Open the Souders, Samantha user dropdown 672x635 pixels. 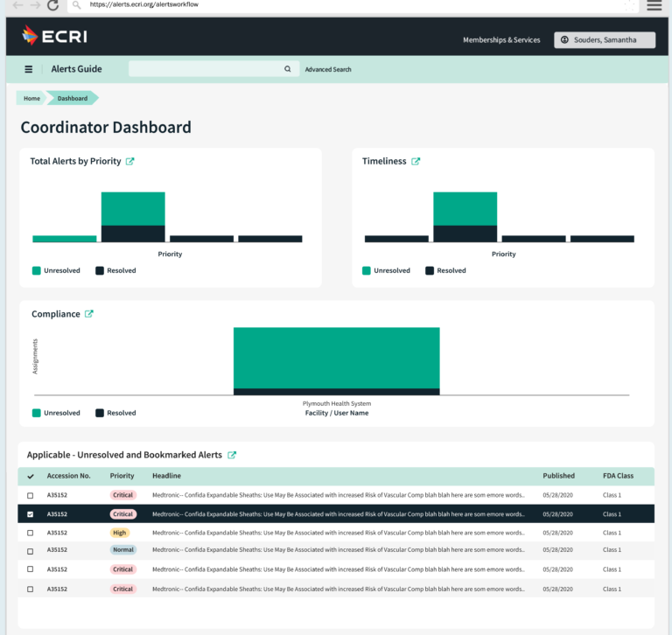coord(605,39)
